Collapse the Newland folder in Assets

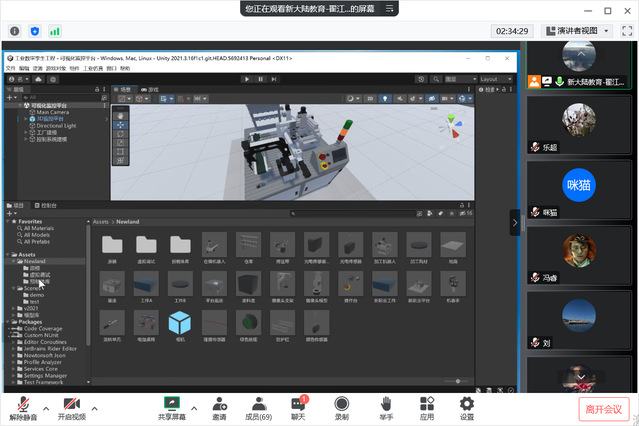(x=13, y=261)
